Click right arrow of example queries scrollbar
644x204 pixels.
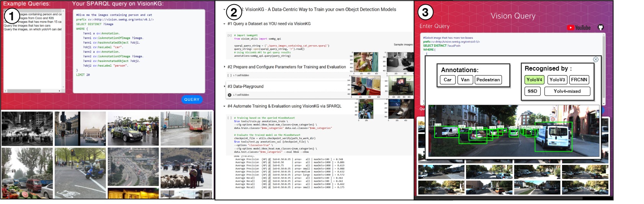(x=60, y=91)
